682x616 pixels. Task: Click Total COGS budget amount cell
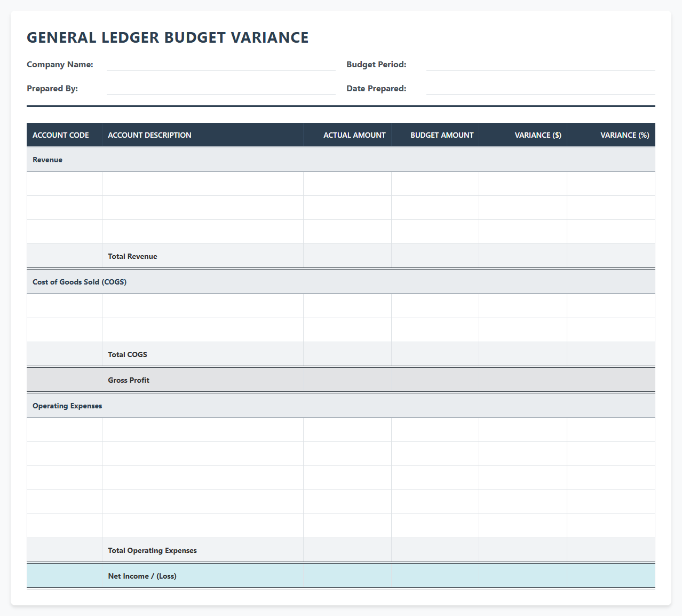pyautogui.click(x=435, y=354)
